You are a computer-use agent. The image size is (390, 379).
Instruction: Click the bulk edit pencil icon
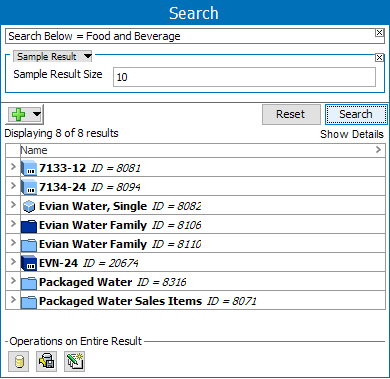click(75, 361)
